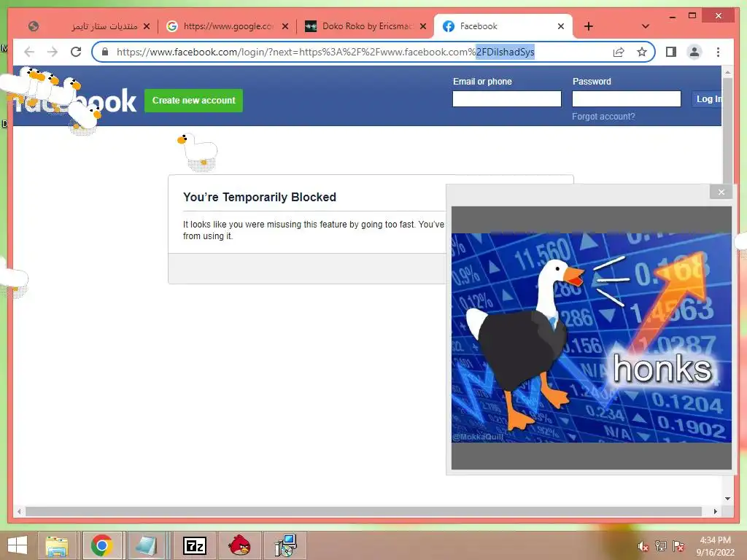The height and width of the screenshot is (560, 747).
Task: Click the network tray icon
Action: coord(660,546)
